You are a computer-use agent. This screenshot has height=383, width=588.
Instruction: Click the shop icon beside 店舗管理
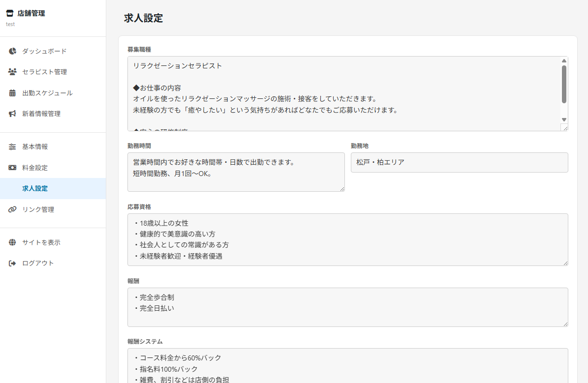click(x=9, y=13)
